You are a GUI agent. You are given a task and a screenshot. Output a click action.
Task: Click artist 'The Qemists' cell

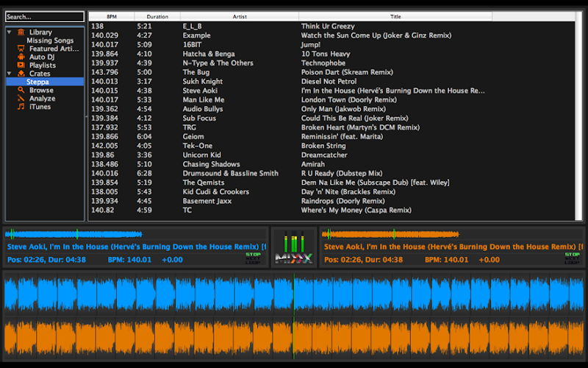[x=204, y=183]
